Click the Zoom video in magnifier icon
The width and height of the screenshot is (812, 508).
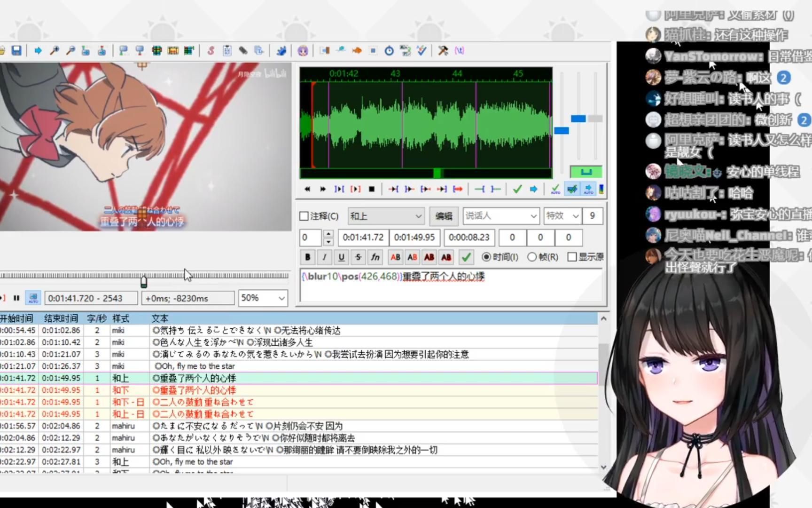click(55, 50)
